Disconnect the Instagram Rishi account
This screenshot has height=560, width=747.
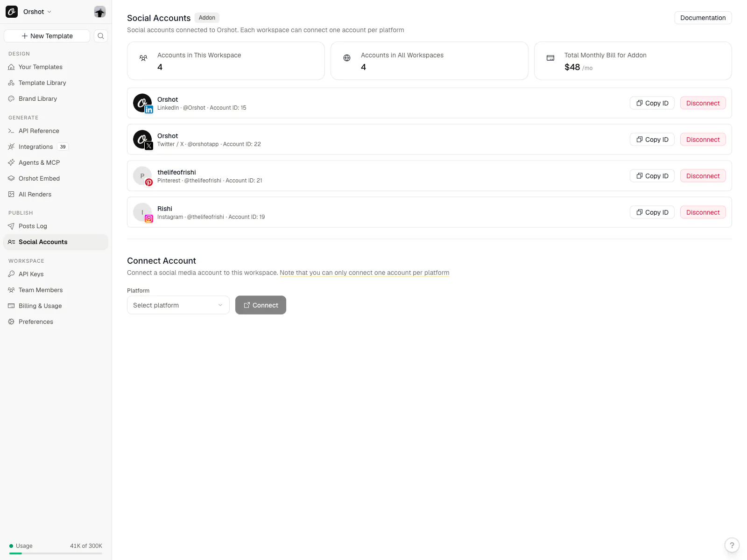pos(703,212)
